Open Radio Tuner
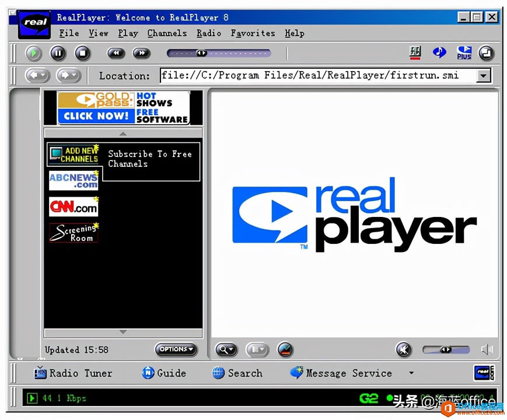Viewport: 507px width, 420px height. [x=73, y=373]
